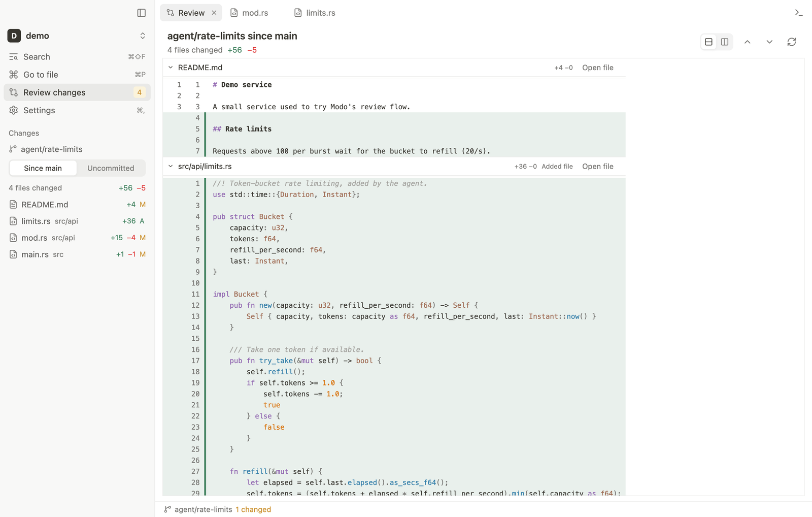Click the branch icon in status bar
Image resolution: width=812 pixels, height=517 pixels.
(167, 509)
